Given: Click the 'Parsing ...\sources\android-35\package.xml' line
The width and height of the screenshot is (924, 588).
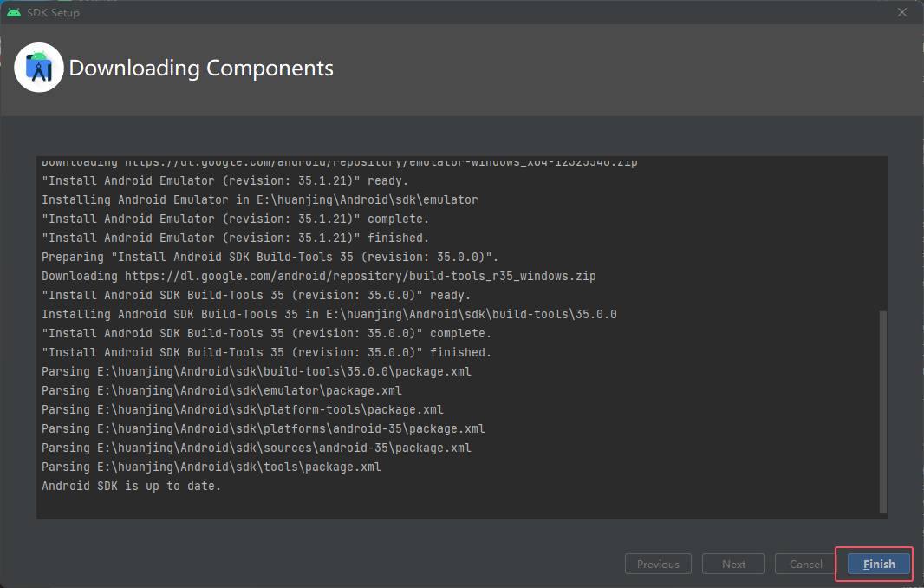Looking at the screenshot, I should click(x=257, y=448).
